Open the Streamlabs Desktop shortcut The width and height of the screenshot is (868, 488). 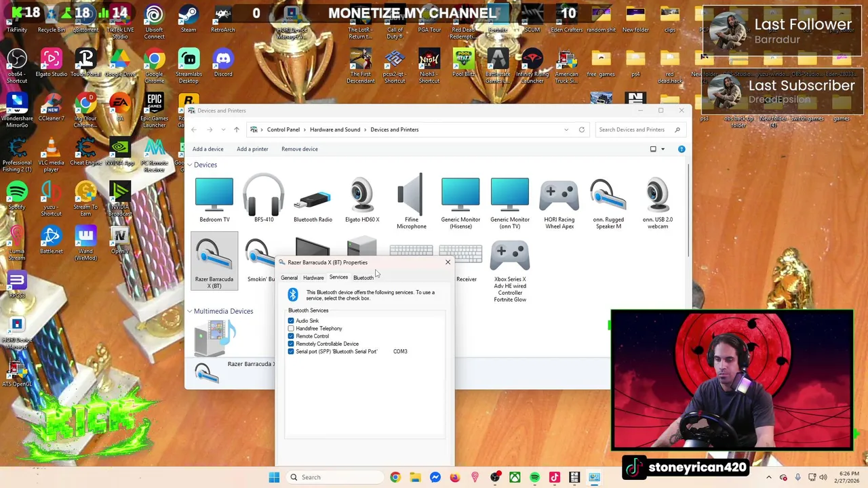tap(189, 66)
